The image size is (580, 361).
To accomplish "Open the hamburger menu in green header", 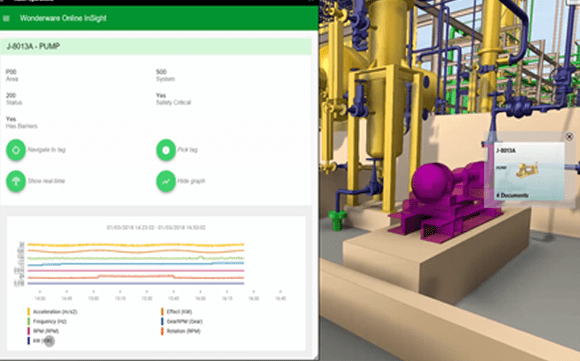I will (6, 18).
